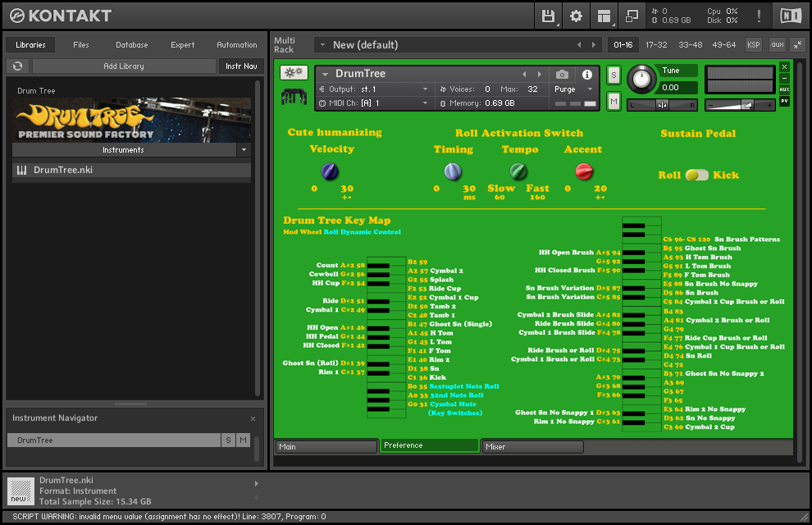Toggle rack minimize icon beside aux
This screenshot has height=525, width=812.
click(797, 45)
